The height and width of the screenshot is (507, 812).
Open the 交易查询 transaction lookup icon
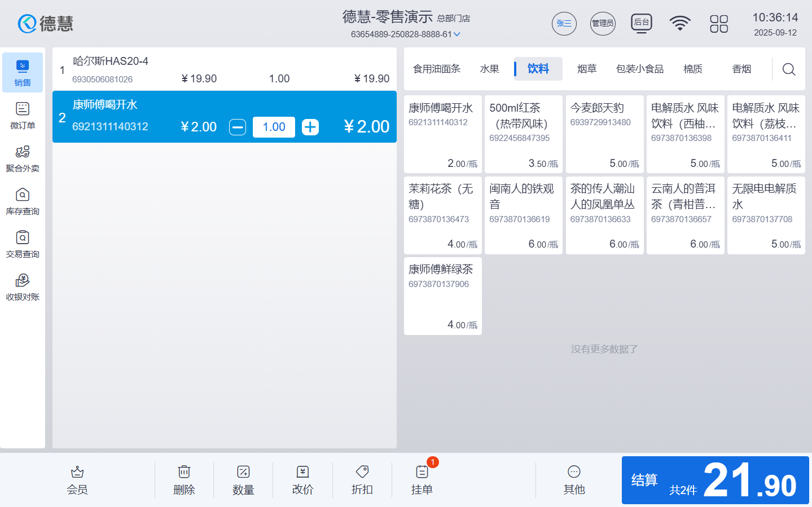click(x=23, y=244)
